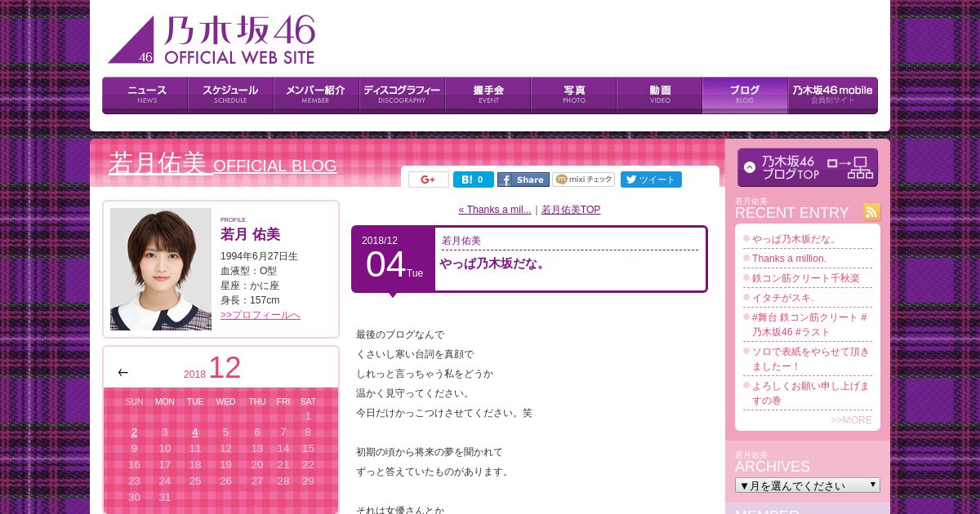Open the 乃木坂46 ブログTOP banner
The image size is (980, 514).
pos(808,167)
